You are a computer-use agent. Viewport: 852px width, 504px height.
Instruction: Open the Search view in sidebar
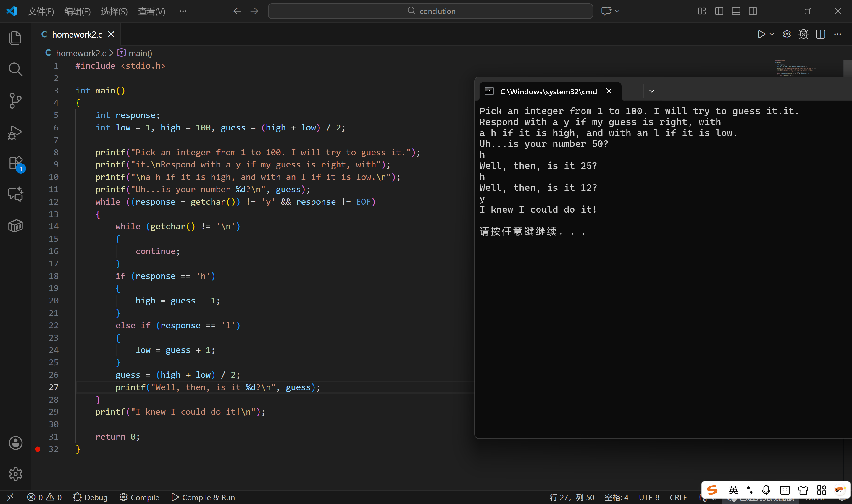click(x=15, y=69)
